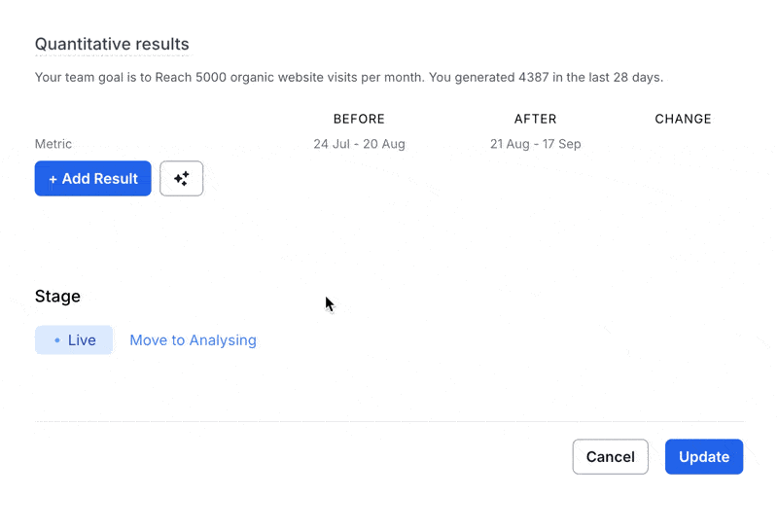The width and height of the screenshot is (778, 532).
Task: Select the BEFORE column header
Action: click(359, 119)
